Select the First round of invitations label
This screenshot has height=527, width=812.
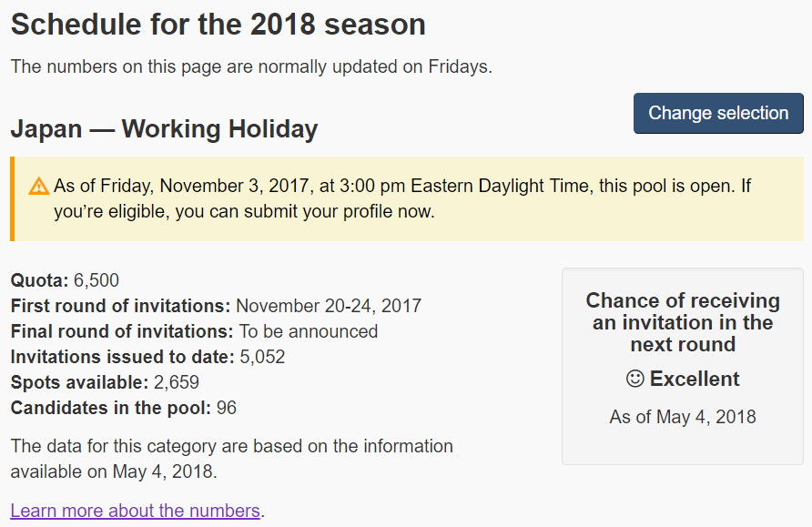tap(120, 306)
